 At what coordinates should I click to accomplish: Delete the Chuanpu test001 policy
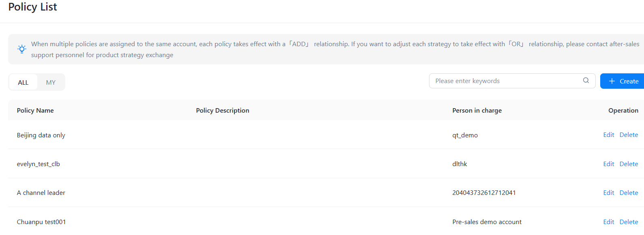[629, 222]
